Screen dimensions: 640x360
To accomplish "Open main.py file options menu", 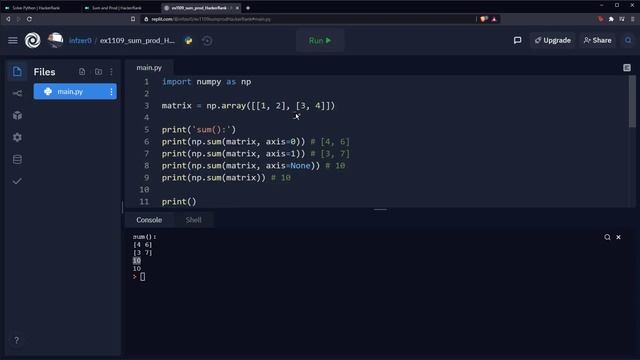I will (x=111, y=92).
